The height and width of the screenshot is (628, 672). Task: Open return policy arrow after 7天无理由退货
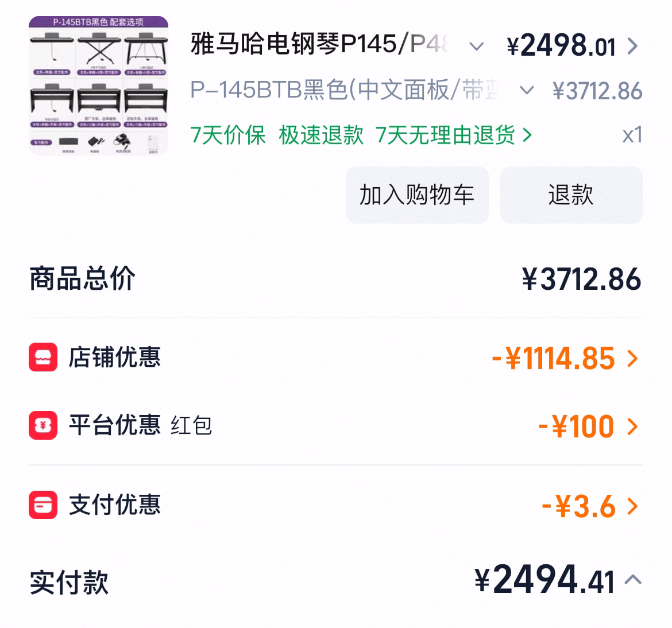coord(527,135)
